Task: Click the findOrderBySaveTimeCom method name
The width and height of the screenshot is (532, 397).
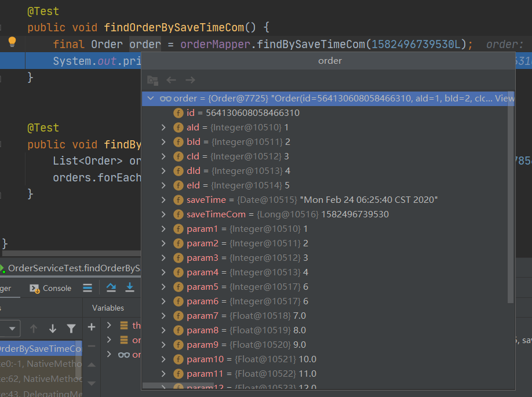Action: click(x=174, y=27)
